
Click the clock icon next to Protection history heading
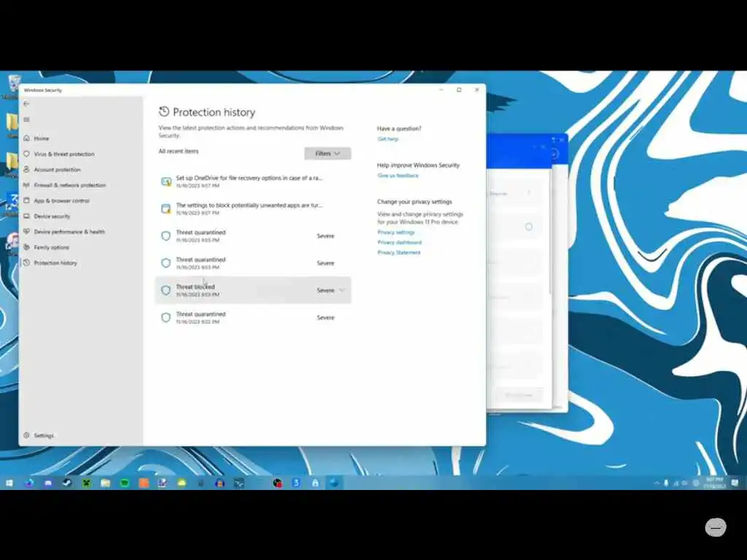click(x=164, y=112)
